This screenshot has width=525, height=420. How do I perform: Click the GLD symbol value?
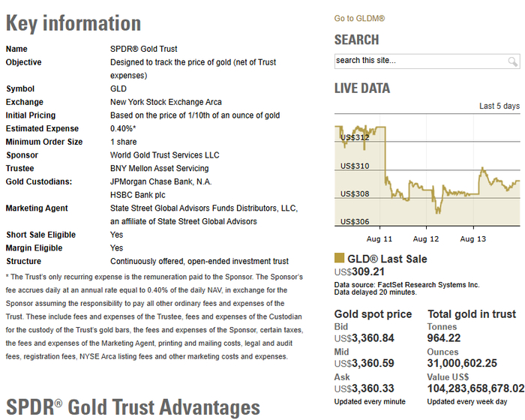pyautogui.click(x=118, y=88)
